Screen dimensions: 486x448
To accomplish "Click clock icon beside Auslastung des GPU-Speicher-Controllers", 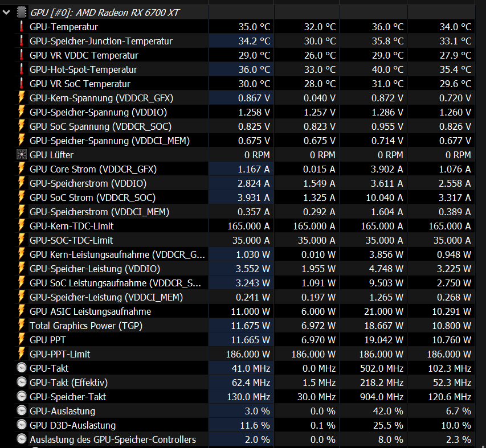I will click(x=22, y=439).
